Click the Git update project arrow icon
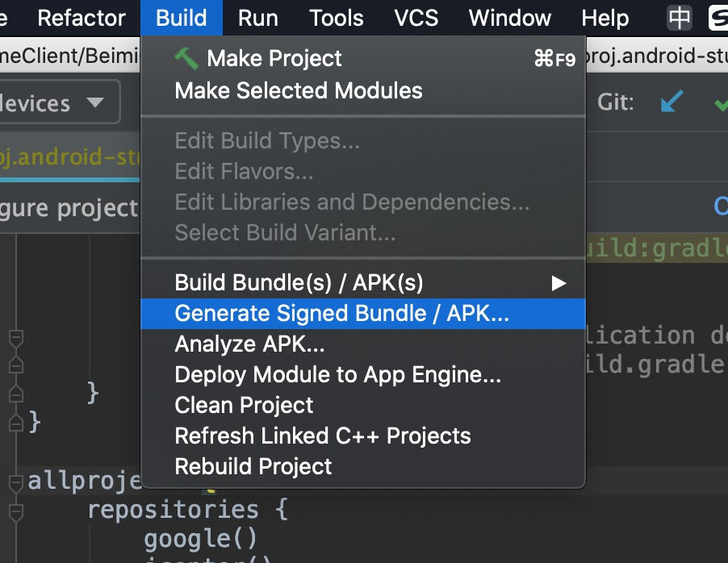The image size is (728, 563). 672,101
